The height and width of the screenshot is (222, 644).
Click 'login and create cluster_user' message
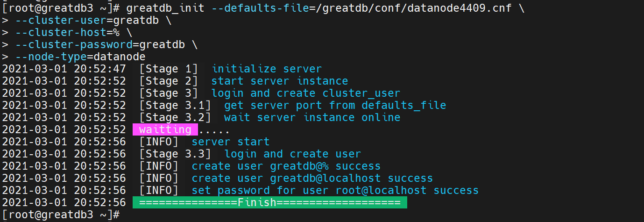pos(306,93)
